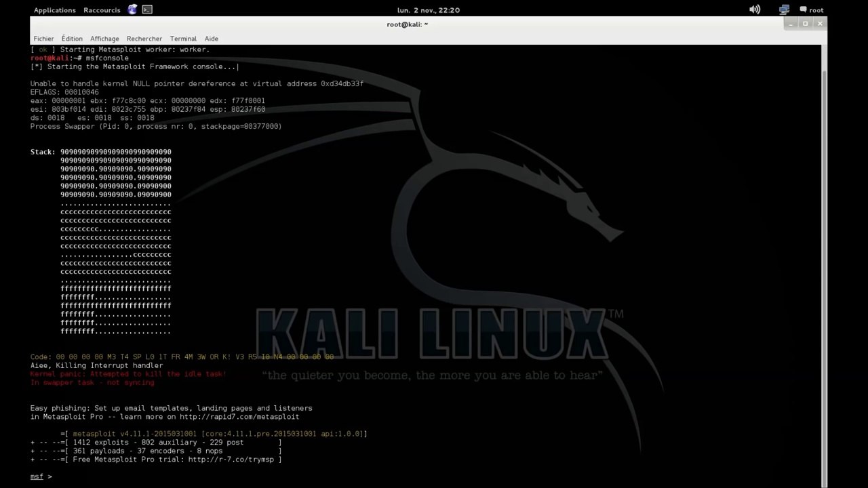Viewport: 868px width, 488px height.
Task: Click the 'esi: 803bf014 edi: 8023c755' register line
Action: [x=148, y=109]
